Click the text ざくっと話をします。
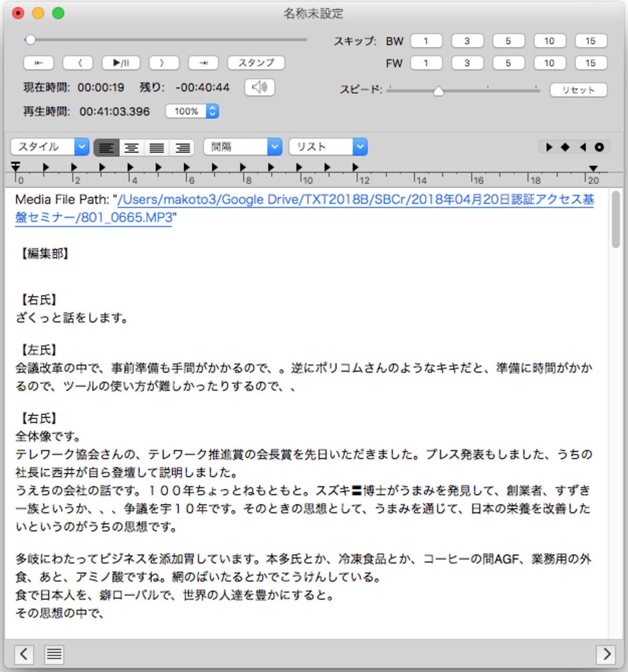This screenshot has height=672, width=628. click(72, 318)
